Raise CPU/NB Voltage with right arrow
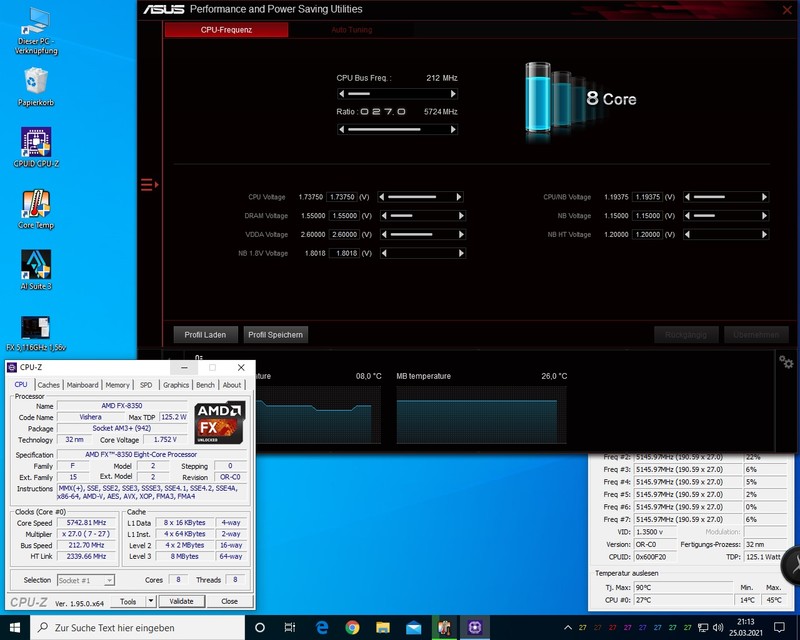Image resolution: width=800 pixels, height=640 pixels. 764,197
